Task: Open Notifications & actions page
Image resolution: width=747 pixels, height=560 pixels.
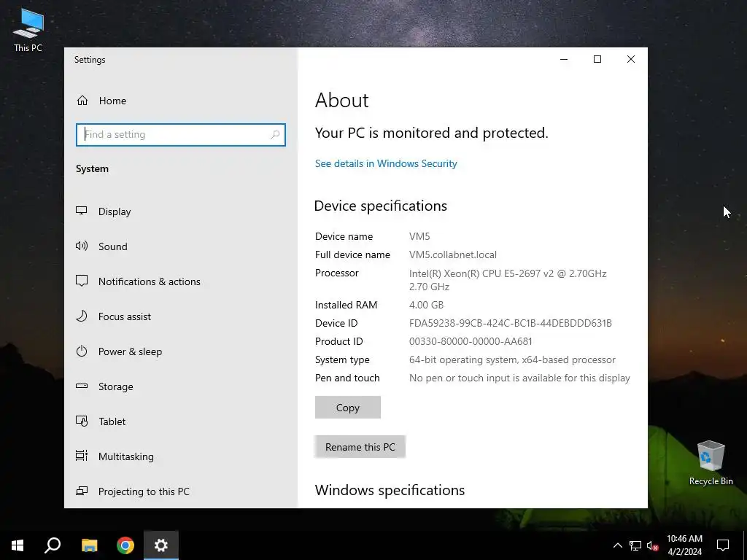Action: click(x=149, y=281)
